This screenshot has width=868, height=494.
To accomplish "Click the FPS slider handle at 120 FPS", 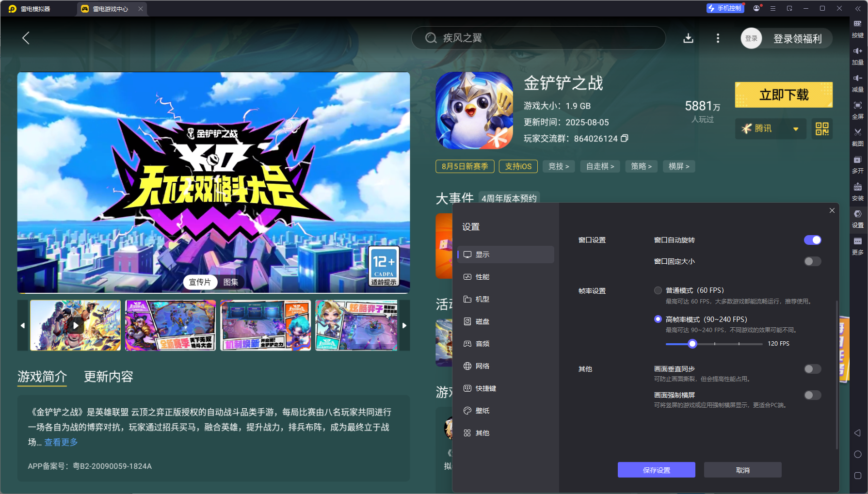I will click(x=692, y=344).
